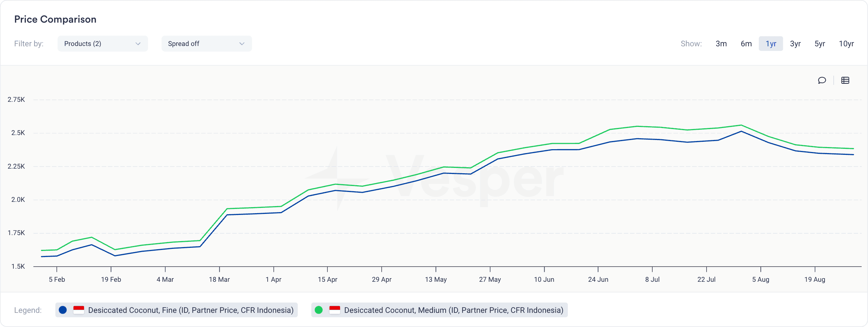The width and height of the screenshot is (868, 327).
Task: Click the 15 Apr x-axis label
Action: coord(327,279)
